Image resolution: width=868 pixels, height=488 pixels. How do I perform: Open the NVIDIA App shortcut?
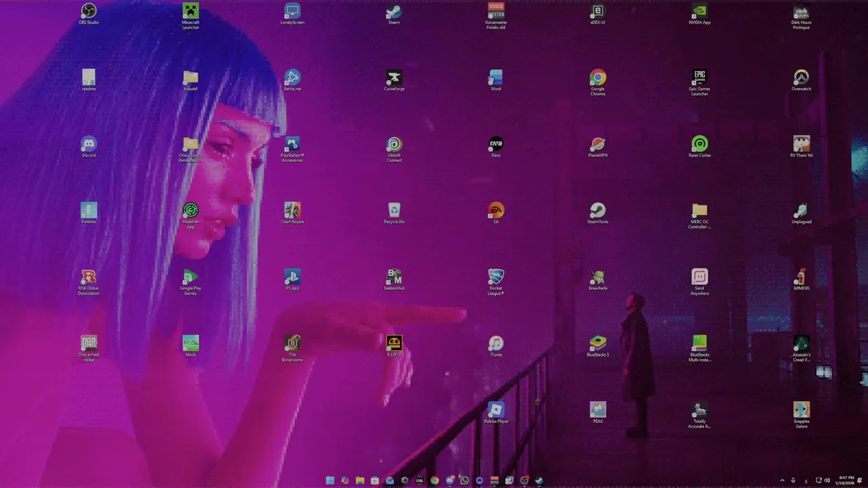click(699, 14)
